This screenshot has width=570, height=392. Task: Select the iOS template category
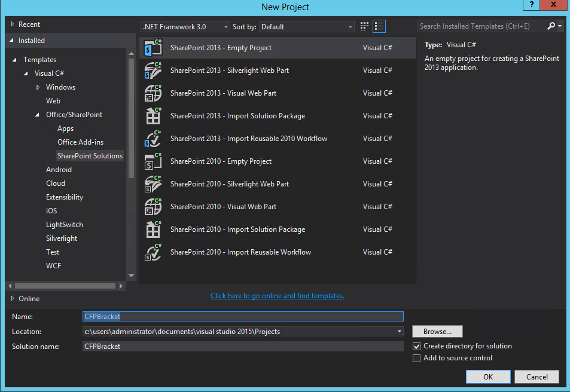point(51,211)
